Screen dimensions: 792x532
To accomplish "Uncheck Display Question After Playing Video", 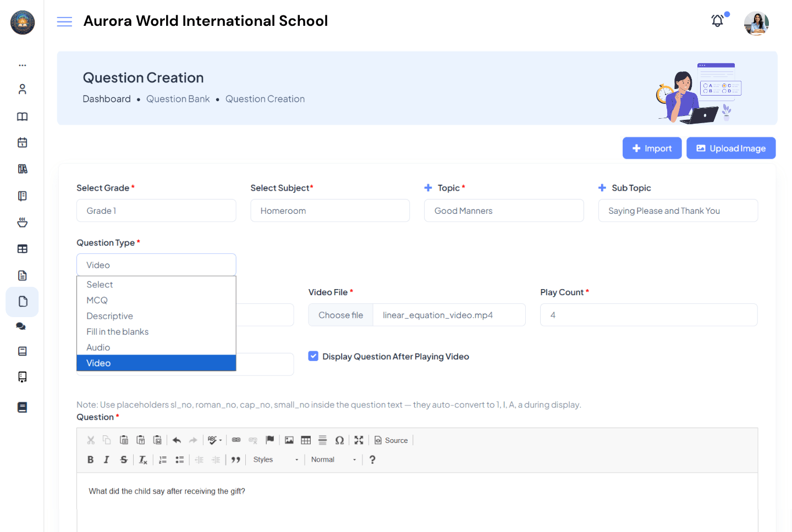I will (x=313, y=356).
